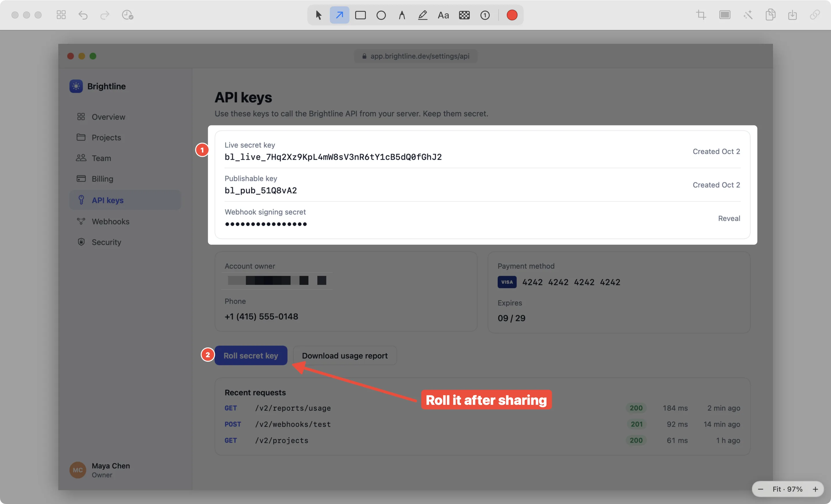Copy the screenshot to clipboard
The height and width of the screenshot is (504, 831).
[x=770, y=15]
